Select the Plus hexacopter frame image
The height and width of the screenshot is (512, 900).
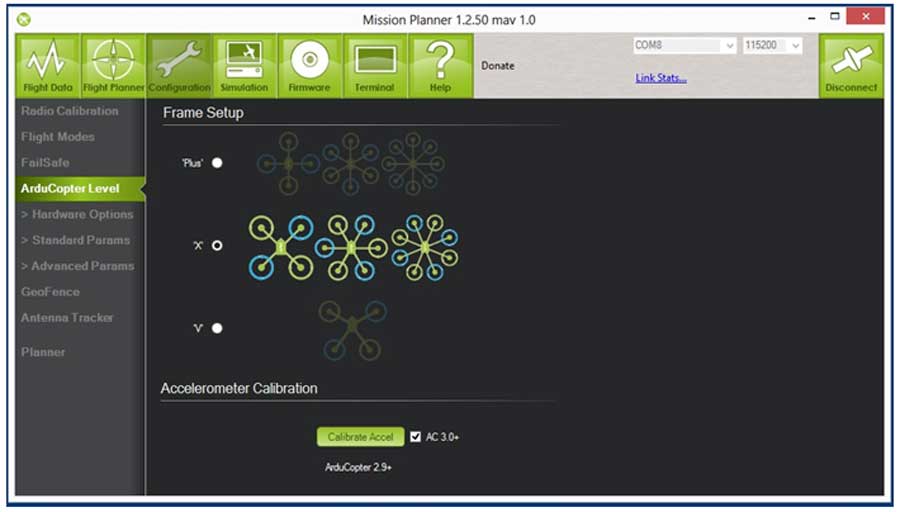[x=351, y=164]
